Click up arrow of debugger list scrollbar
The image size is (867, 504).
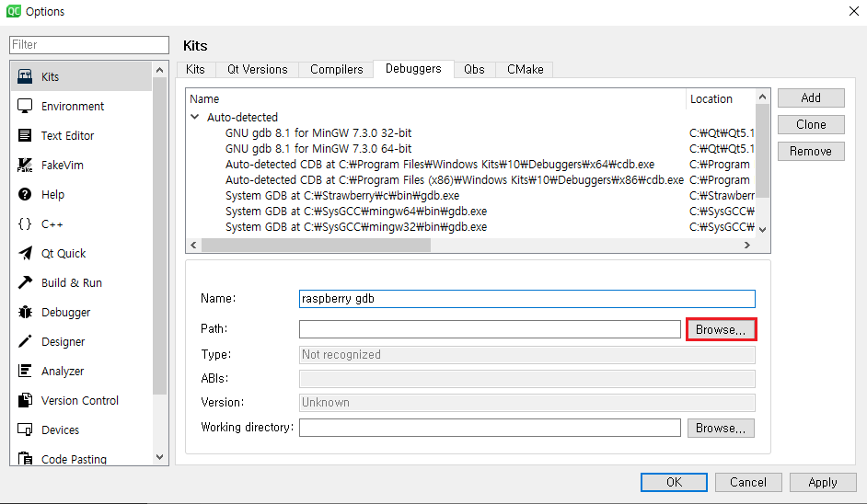coord(762,97)
